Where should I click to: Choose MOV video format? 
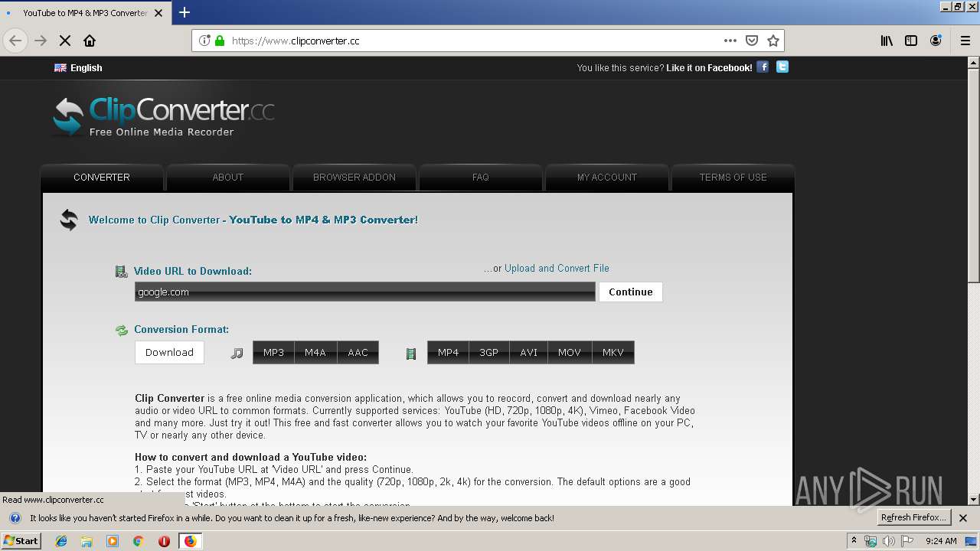(x=570, y=352)
